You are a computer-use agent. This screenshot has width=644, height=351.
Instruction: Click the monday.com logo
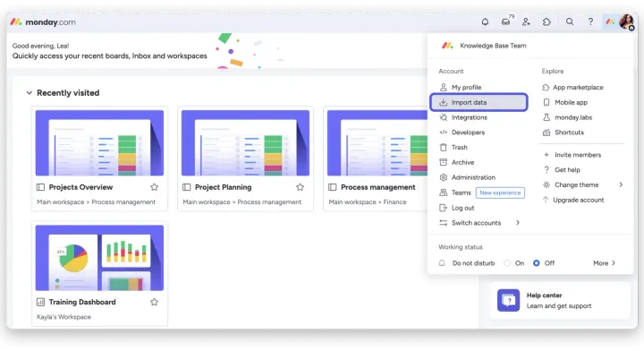tap(43, 22)
